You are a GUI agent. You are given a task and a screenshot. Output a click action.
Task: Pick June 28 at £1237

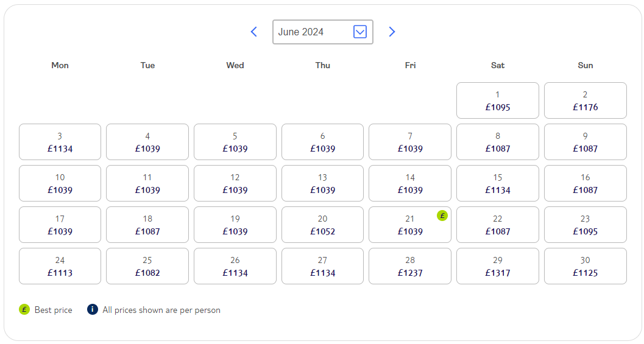[410, 266]
